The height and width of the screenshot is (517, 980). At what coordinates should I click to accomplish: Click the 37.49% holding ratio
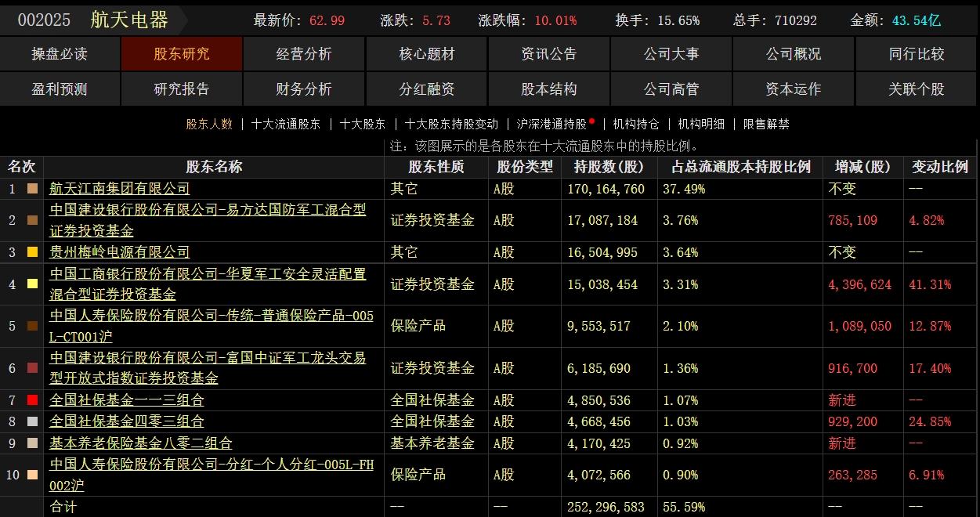coord(684,189)
